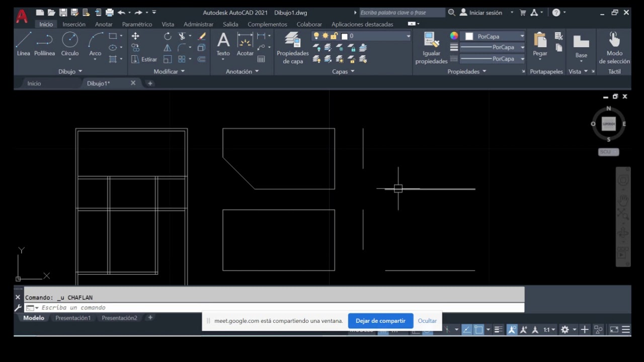
Task: Open Propiedades de capa manager
Action: pos(292,48)
